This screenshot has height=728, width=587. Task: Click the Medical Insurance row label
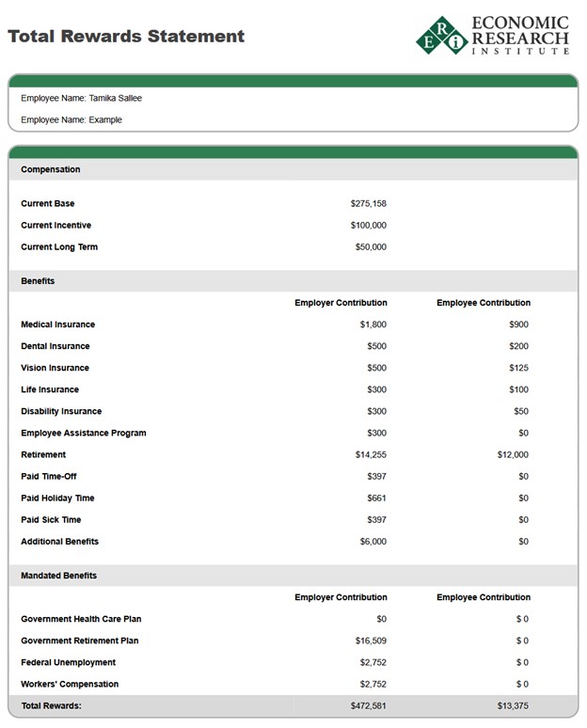[58, 324]
